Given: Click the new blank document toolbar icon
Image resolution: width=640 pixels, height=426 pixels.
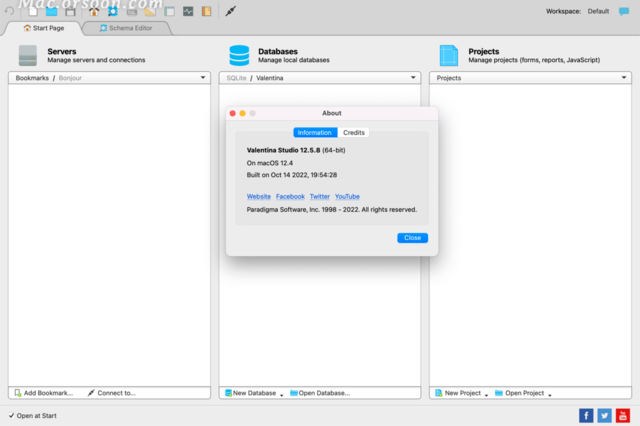Looking at the screenshot, I should [x=33, y=11].
